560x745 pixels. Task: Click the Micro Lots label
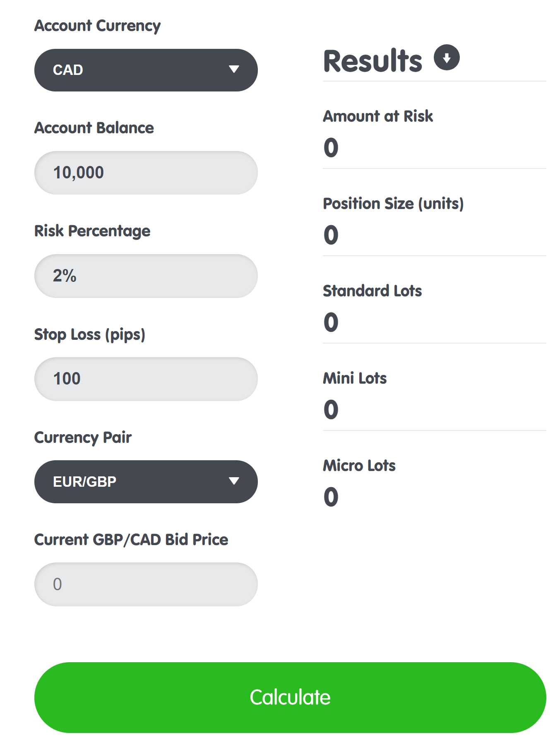pyautogui.click(x=358, y=465)
